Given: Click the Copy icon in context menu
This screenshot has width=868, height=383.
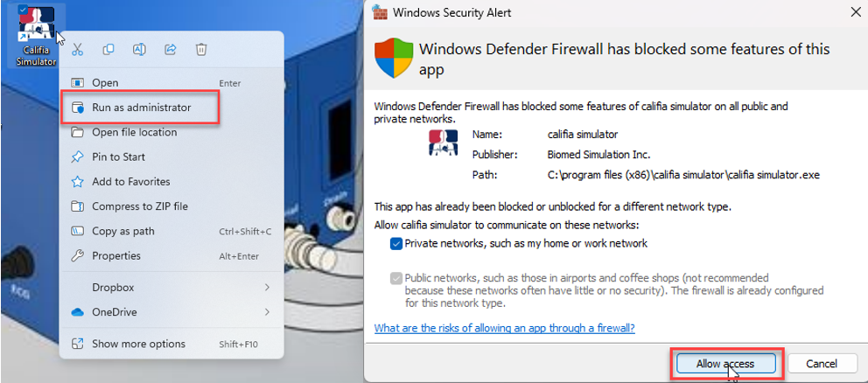Looking at the screenshot, I should point(108,50).
